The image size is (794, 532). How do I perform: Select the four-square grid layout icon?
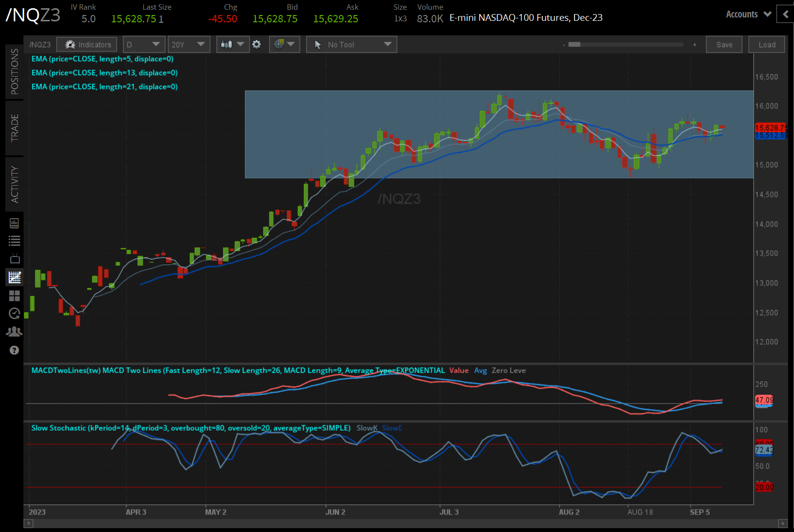point(14,296)
